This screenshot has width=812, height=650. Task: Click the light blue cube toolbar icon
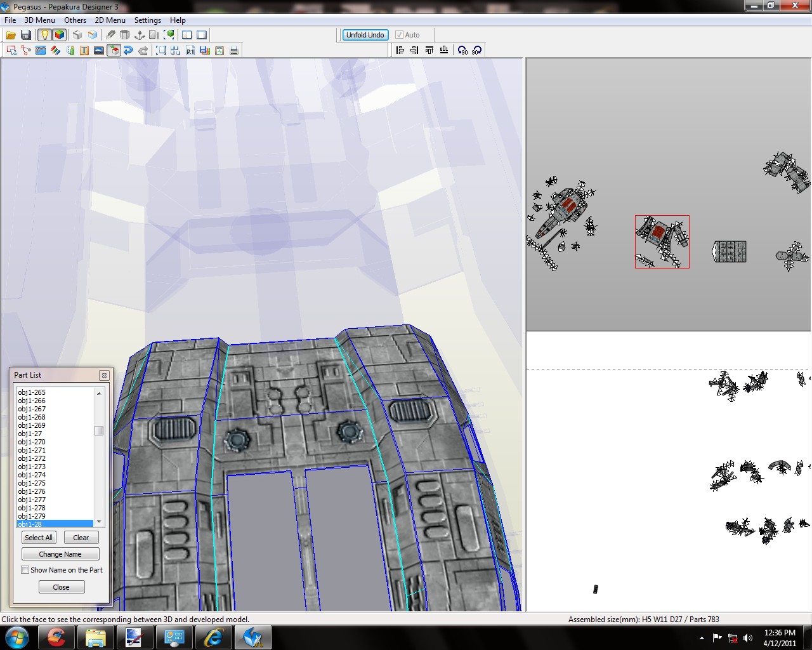point(93,35)
